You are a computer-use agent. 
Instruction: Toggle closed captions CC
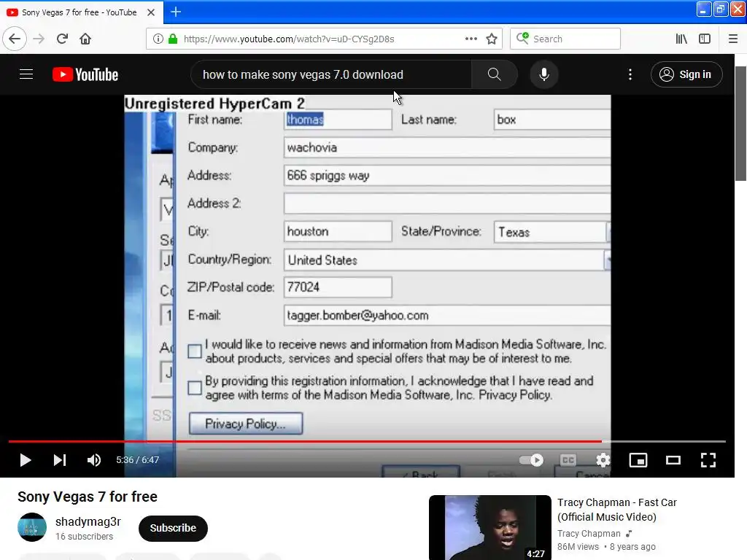click(x=568, y=460)
